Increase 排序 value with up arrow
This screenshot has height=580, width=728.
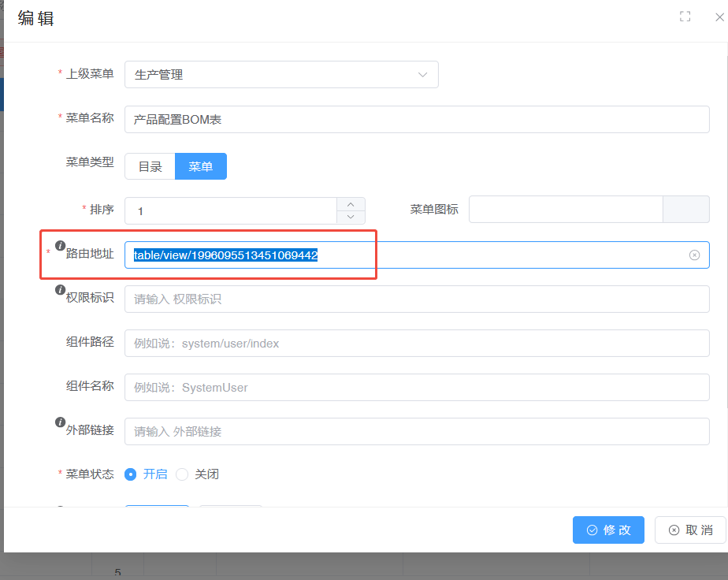pyautogui.click(x=351, y=204)
